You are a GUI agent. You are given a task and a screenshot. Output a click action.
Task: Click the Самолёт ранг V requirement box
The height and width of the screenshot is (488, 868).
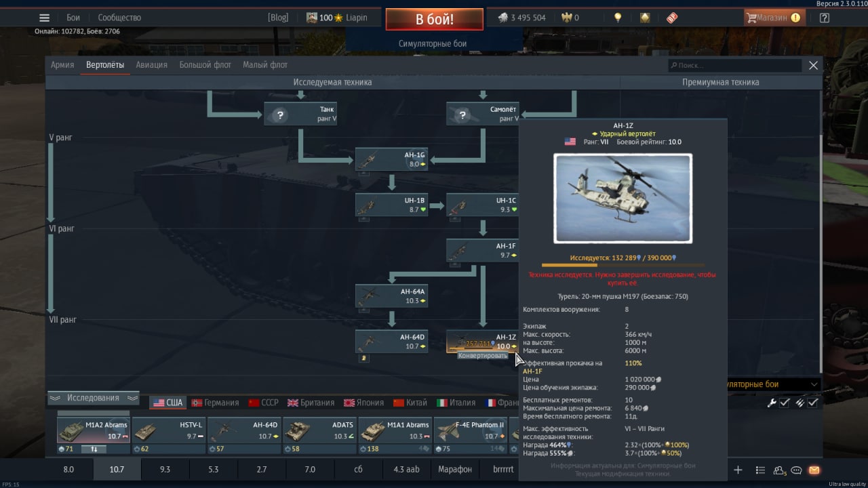point(482,113)
